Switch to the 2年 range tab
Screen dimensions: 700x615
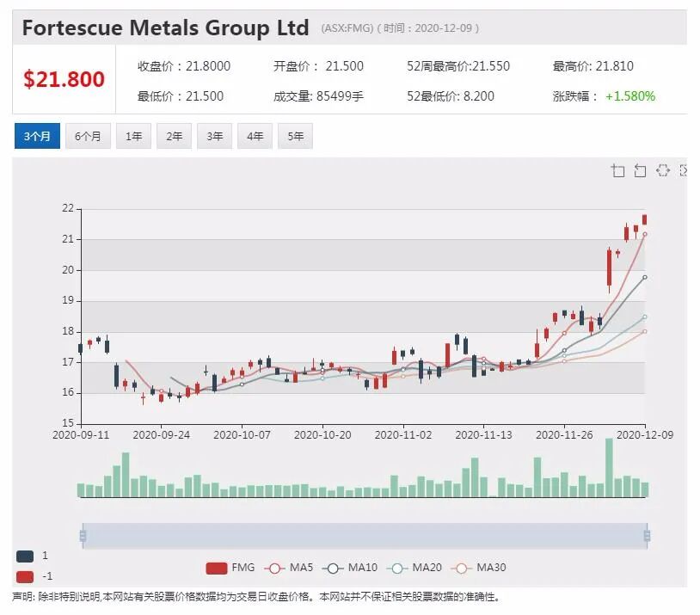click(x=174, y=136)
